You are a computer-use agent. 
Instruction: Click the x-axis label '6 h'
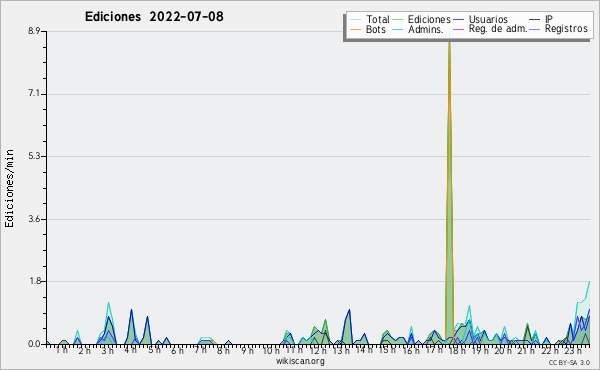tap(177, 350)
